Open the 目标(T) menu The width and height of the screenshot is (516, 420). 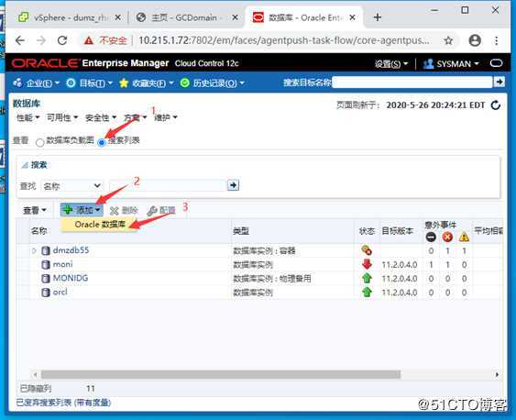tap(89, 83)
